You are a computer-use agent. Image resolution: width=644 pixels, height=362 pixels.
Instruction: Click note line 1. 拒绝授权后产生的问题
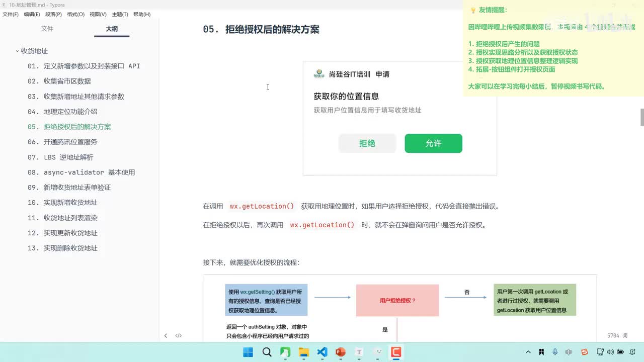pos(504,44)
